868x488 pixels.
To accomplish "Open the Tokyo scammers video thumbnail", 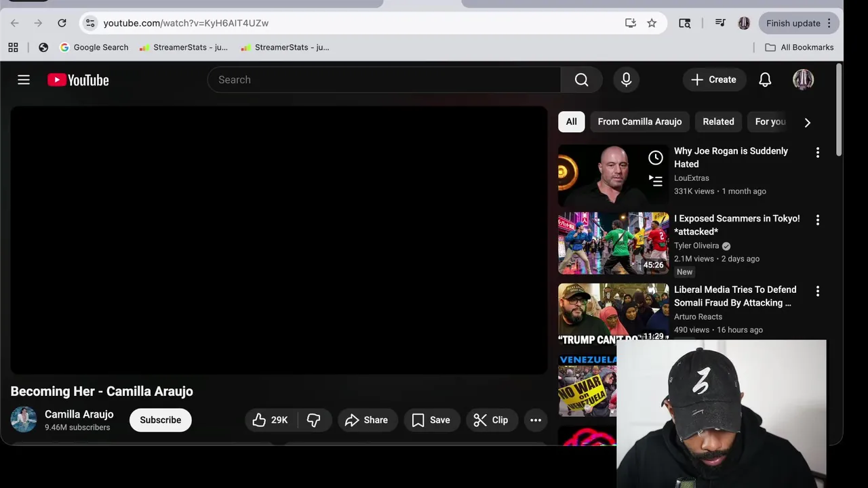I will [613, 243].
